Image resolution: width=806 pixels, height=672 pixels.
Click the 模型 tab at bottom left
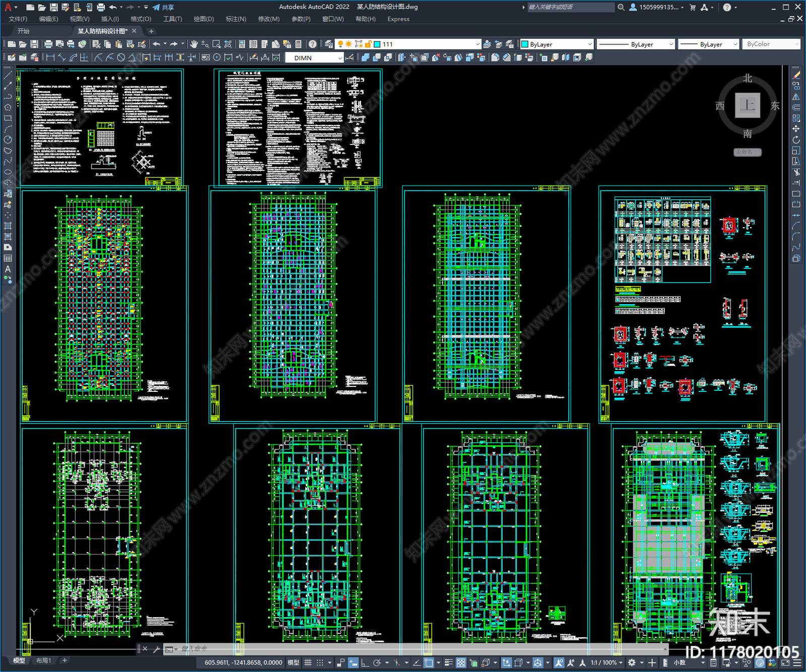click(19, 660)
